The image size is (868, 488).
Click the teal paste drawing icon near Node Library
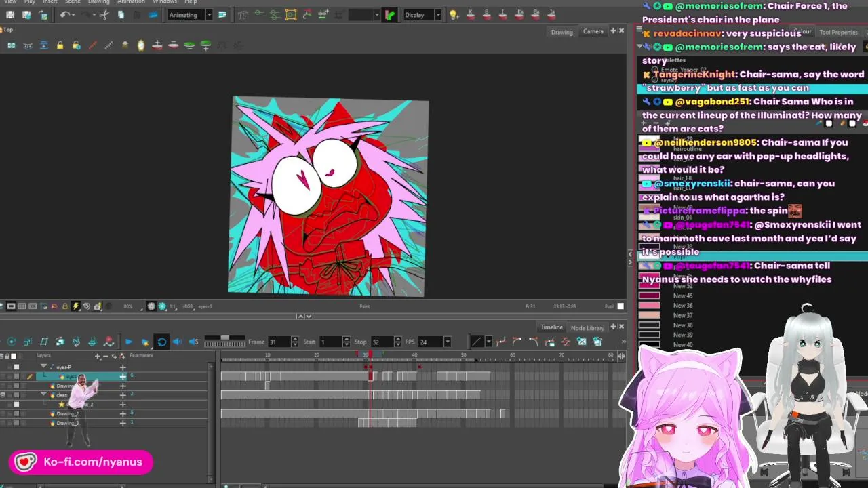pyautogui.click(x=597, y=342)
